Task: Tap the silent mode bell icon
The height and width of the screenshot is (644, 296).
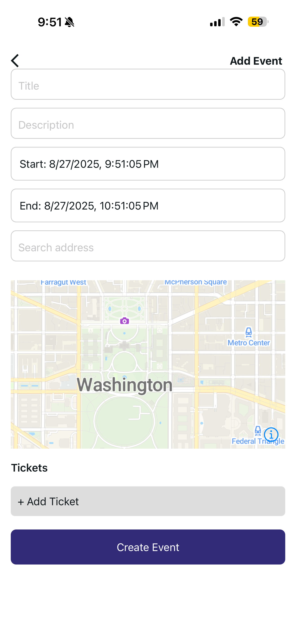Action: (x=69, y=22)
